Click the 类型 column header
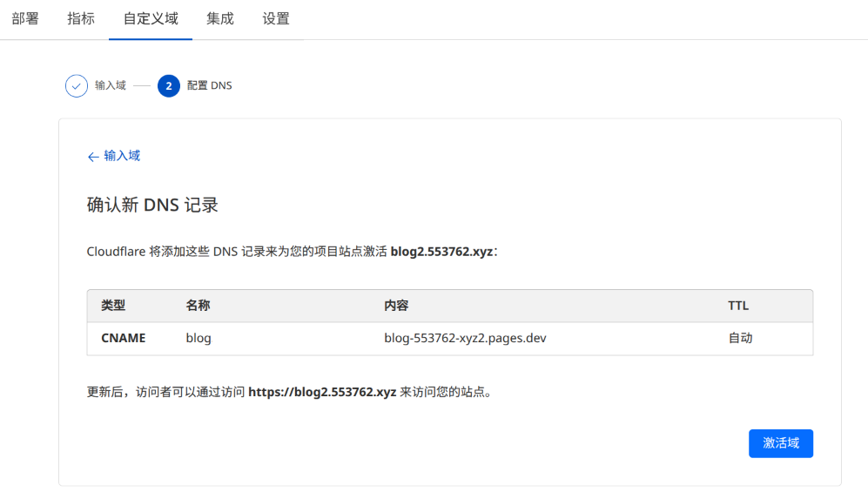The image size is (868, 499). (113, 306)
